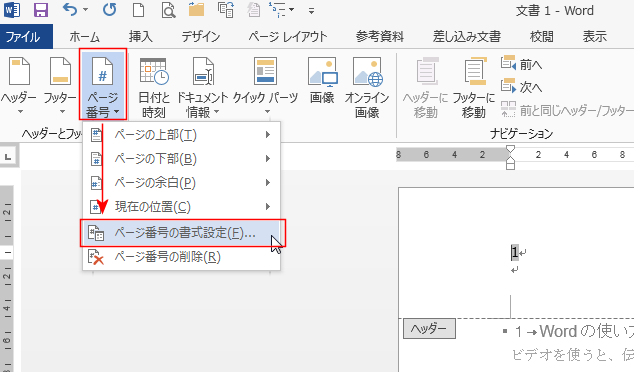The height and width of the screenshot is (372, 634).
Task: Switch to the デザイン (Design) tab
Action: (201, 37)
